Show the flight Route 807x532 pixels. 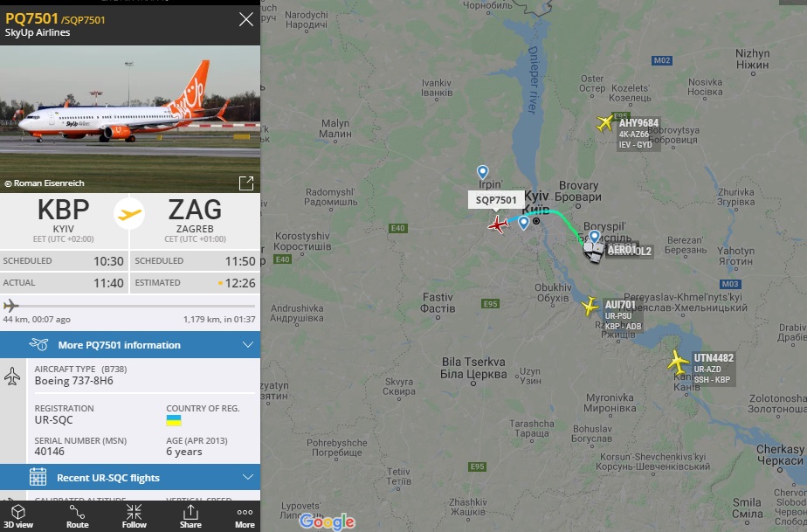[77, 516]
